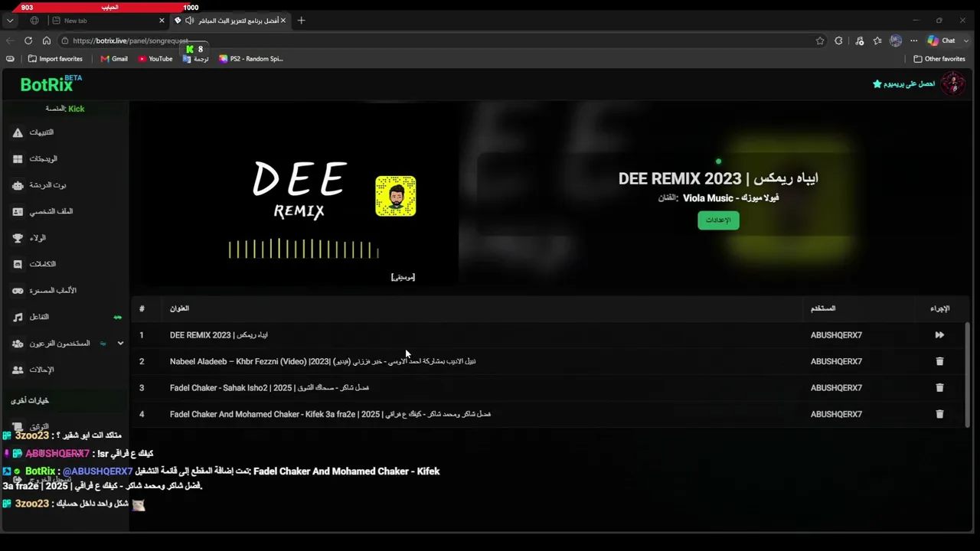Reload the page in browser
Screen dimensions: 980x551
point(28,41)
